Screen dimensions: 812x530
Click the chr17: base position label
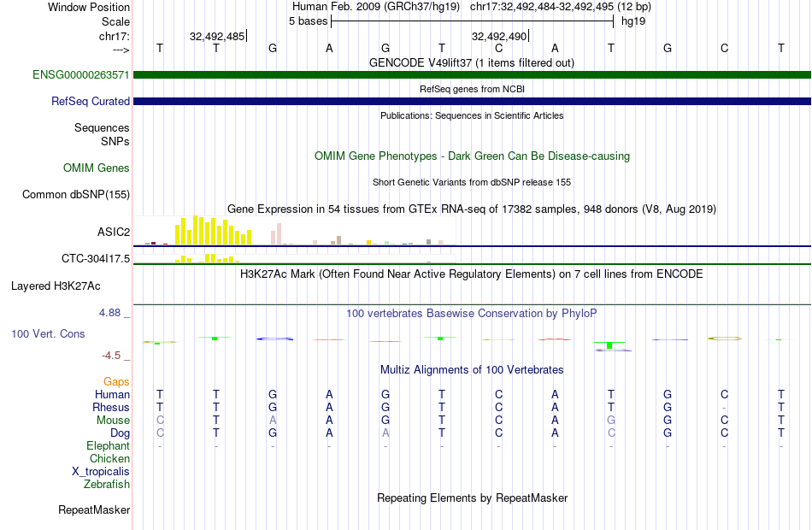click(x=114, y=36)
